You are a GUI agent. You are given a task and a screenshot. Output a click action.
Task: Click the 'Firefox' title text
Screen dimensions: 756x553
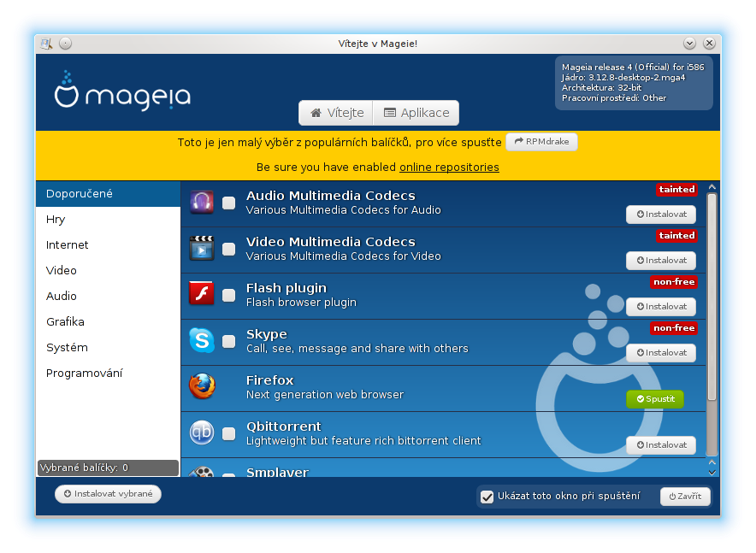[269, 380]
